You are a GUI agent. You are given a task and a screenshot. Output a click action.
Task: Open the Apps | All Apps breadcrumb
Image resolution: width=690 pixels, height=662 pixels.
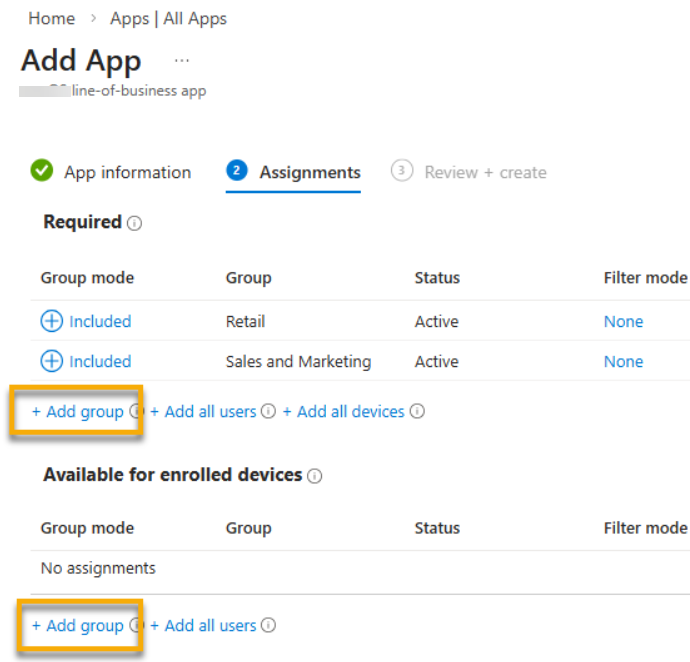(x=168, y=19)
